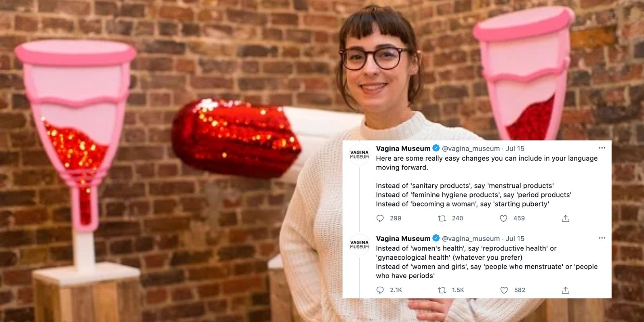Click the Vagina Museum avatar on first tweet

pos(359,155)
